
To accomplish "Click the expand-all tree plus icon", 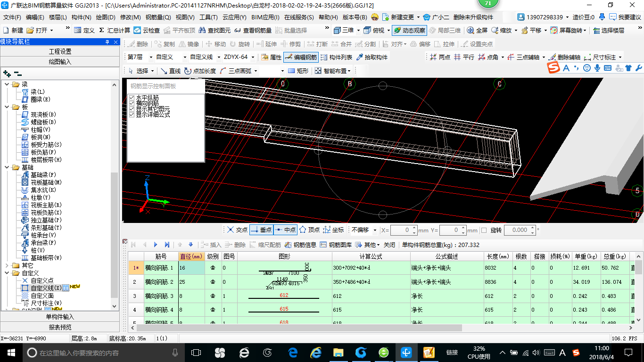I will [7, 74].
